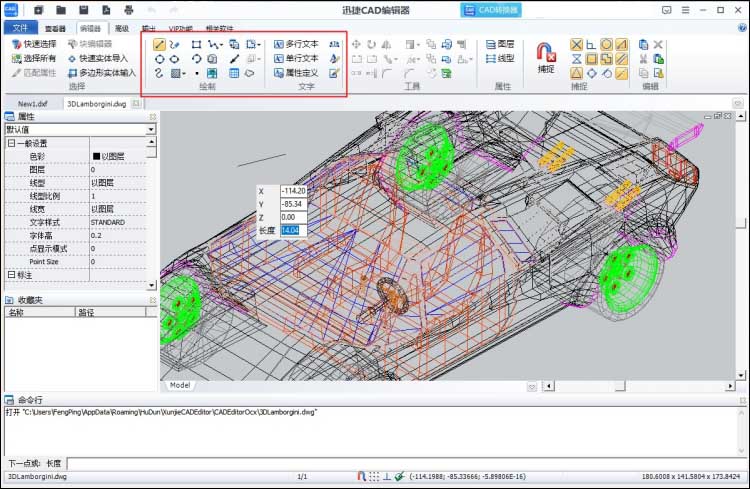Toggle the parallel lines snap mode

tap(621, 59)
